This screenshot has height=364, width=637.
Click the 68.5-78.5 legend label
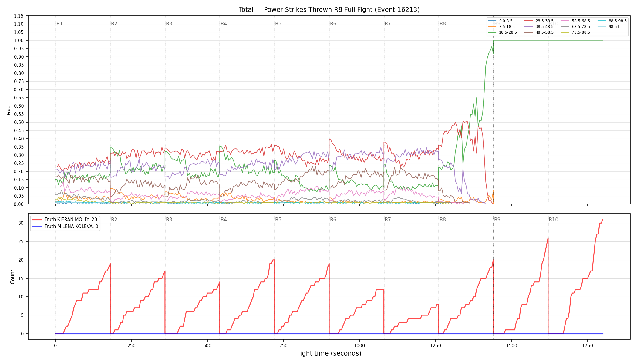click(581, 27)
